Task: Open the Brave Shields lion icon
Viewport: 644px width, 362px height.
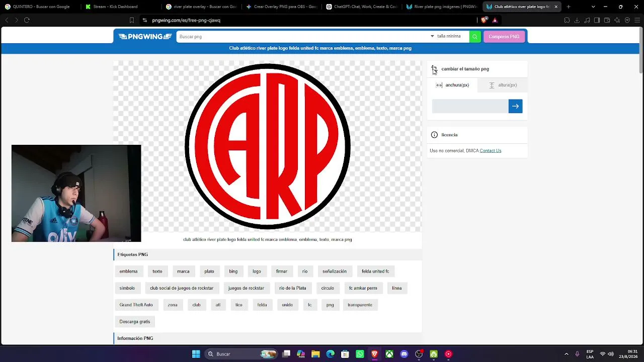Action: click(x=484, y=20)
